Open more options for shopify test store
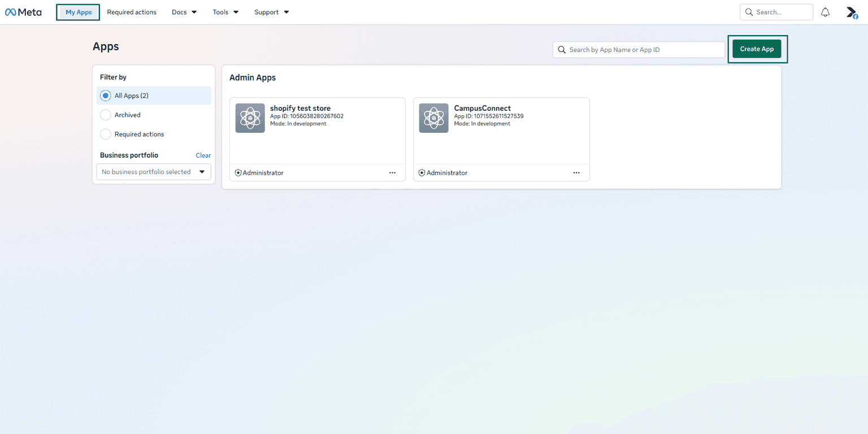The width and height of the screenshot is (868, 434). [x=393, y=173]
